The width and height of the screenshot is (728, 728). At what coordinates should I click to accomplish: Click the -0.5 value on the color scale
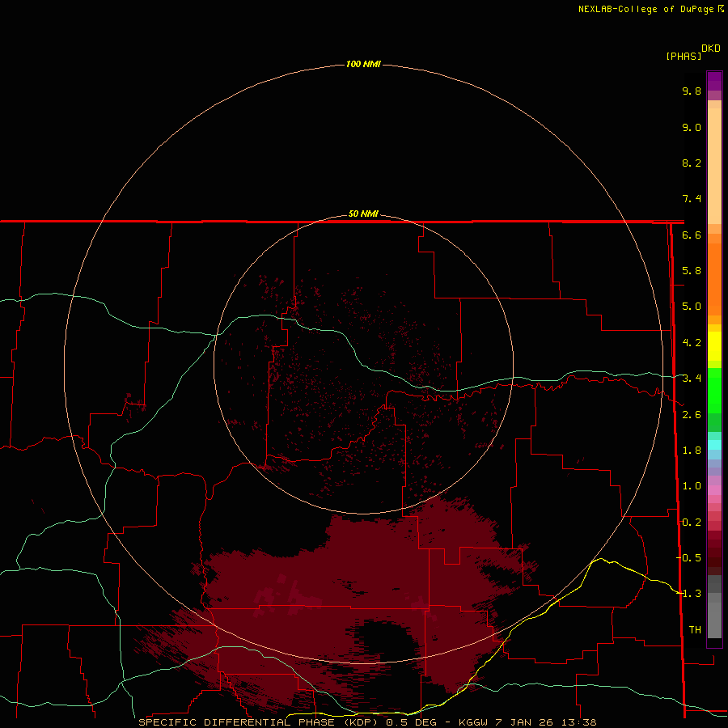[x=688, y=558]
